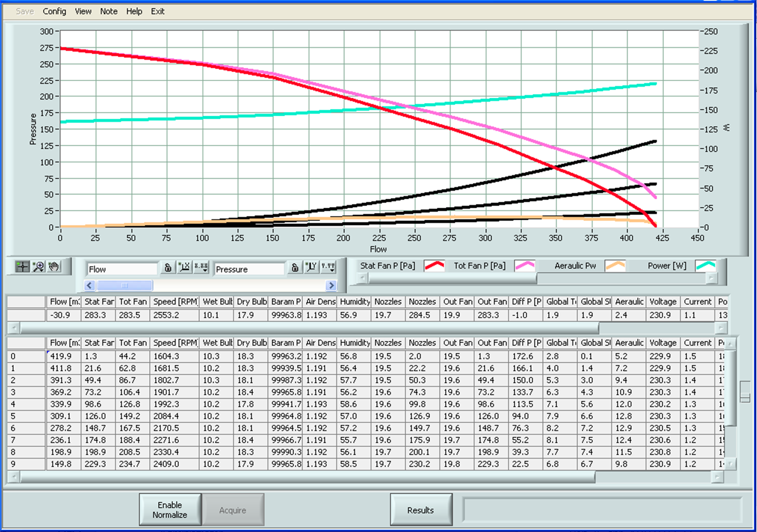
Task: Select the crosshair cursor tool
Action: click(x=22, y=267)
